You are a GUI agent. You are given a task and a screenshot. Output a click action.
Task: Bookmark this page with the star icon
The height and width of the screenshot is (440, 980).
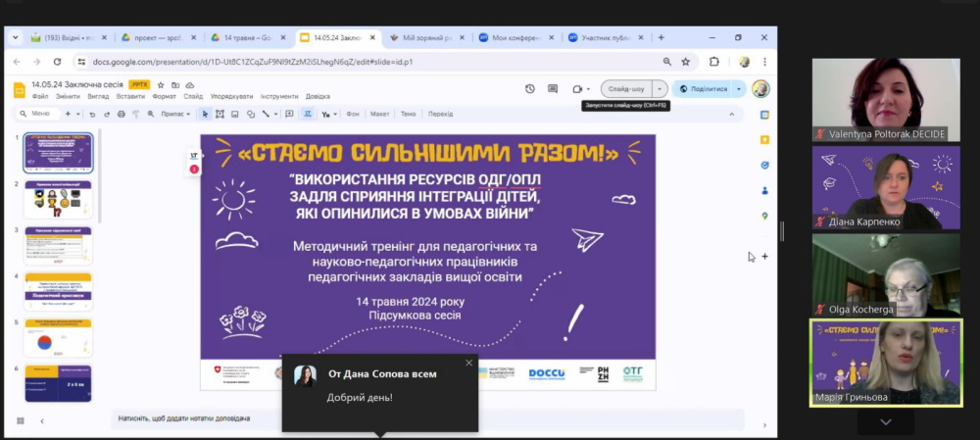tap(685, 62)
